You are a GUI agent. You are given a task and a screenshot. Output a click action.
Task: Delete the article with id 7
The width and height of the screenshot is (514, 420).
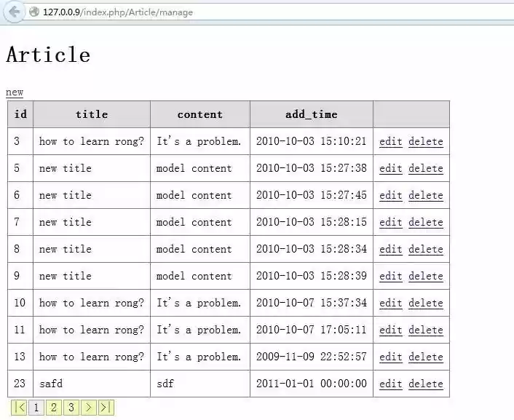tap(426, 222)
